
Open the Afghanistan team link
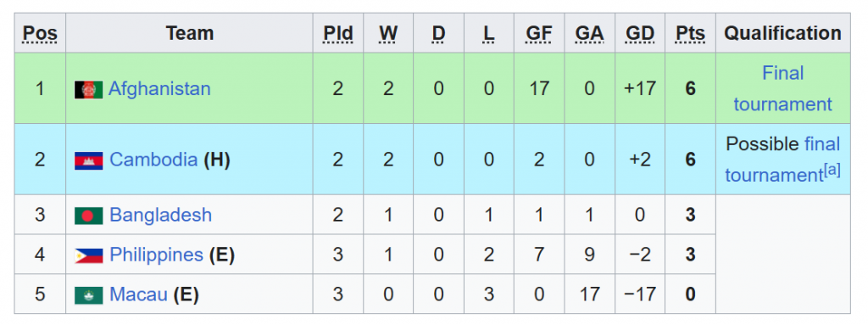point(159,89)
